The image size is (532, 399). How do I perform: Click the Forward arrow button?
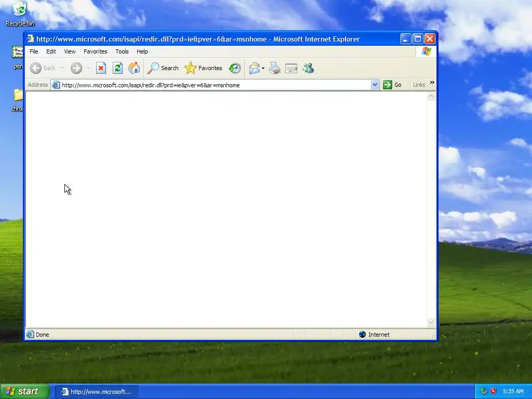76,68
